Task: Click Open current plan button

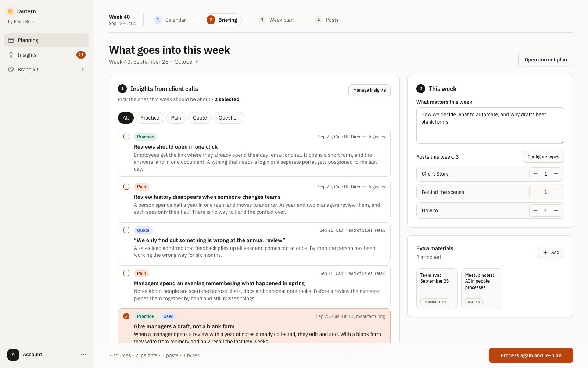Action: coord(545,60)
